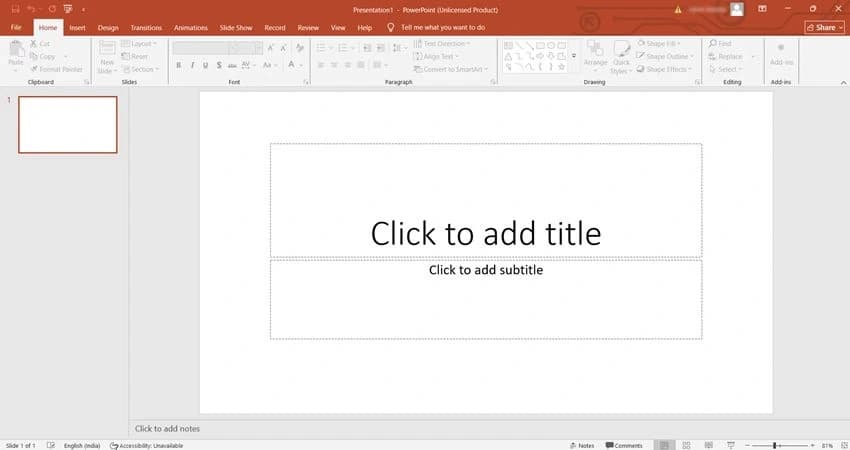Click the Copy button

(x=43, y=56)
